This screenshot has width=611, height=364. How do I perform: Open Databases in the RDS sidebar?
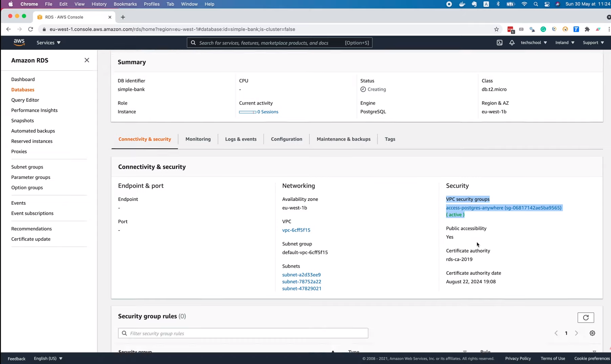(23, 90)
